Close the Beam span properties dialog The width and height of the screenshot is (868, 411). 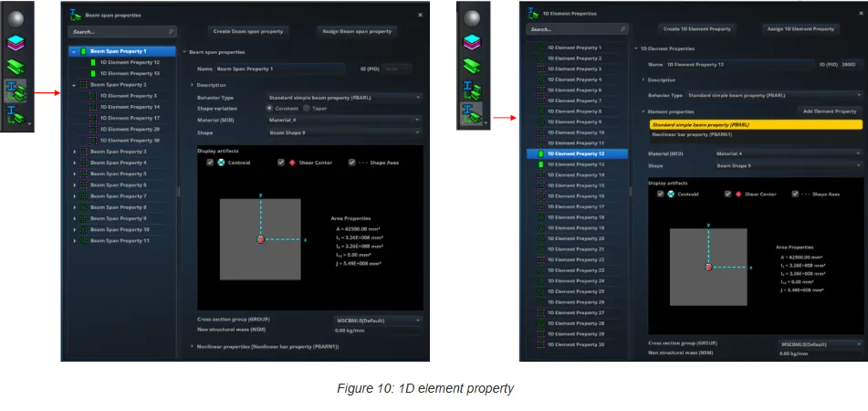pyautogui.click(x=420, y=16)
